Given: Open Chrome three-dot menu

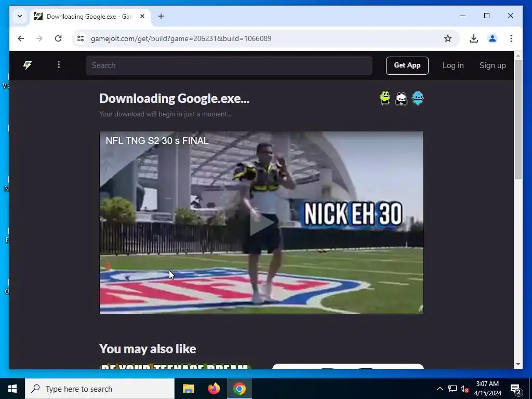Looking at the screenshot, I should [x=511, y=38].
